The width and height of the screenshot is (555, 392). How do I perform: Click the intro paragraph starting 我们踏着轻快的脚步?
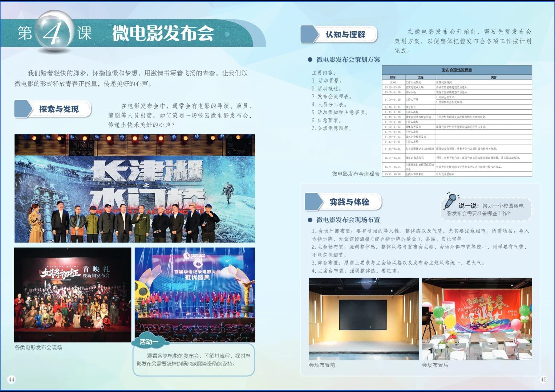click(x=131, y=78)
